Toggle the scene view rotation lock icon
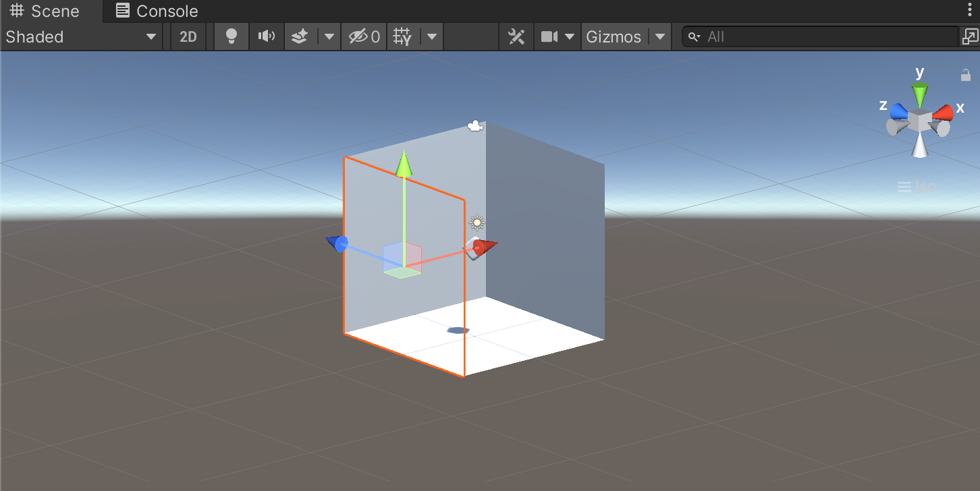 [x=966, y=75]
